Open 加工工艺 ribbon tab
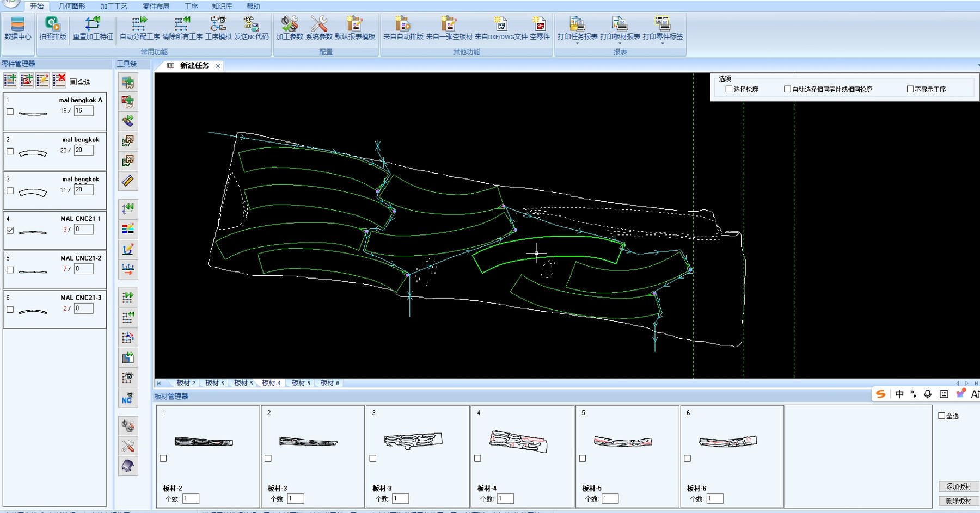 [114, 6]
